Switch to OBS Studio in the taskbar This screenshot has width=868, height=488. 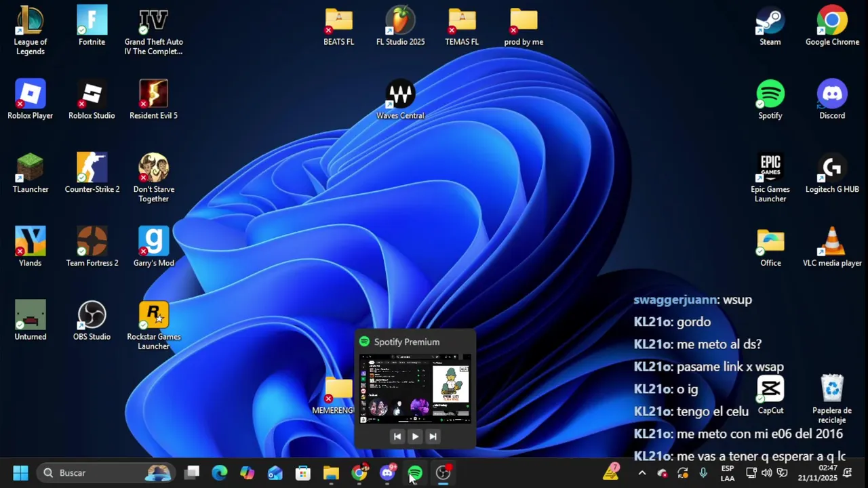coord(443,472)
